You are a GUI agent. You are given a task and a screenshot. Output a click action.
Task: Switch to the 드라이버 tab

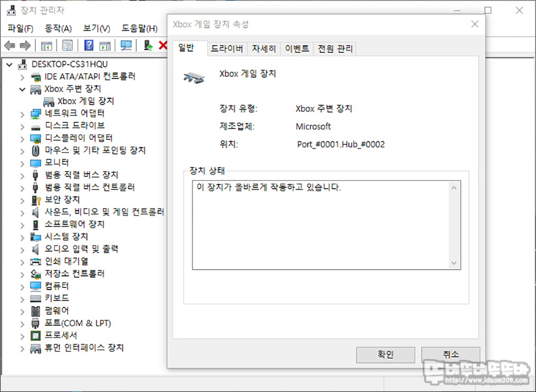pyautogui.click(x=227, y=49)
